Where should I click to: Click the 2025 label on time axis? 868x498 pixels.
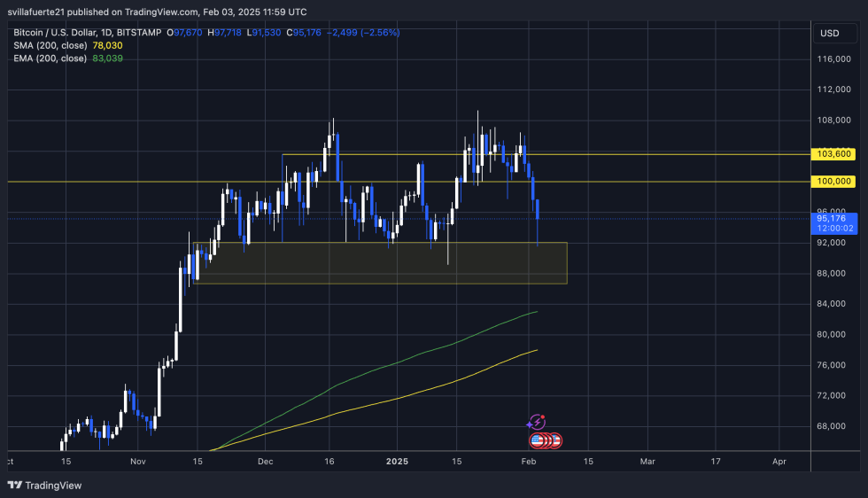[396, 462]
